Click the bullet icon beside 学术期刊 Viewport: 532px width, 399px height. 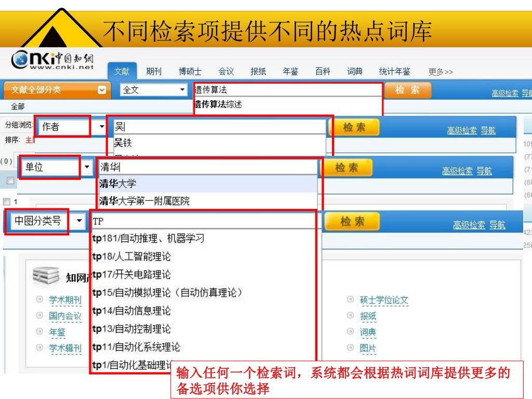click(39, 299)
